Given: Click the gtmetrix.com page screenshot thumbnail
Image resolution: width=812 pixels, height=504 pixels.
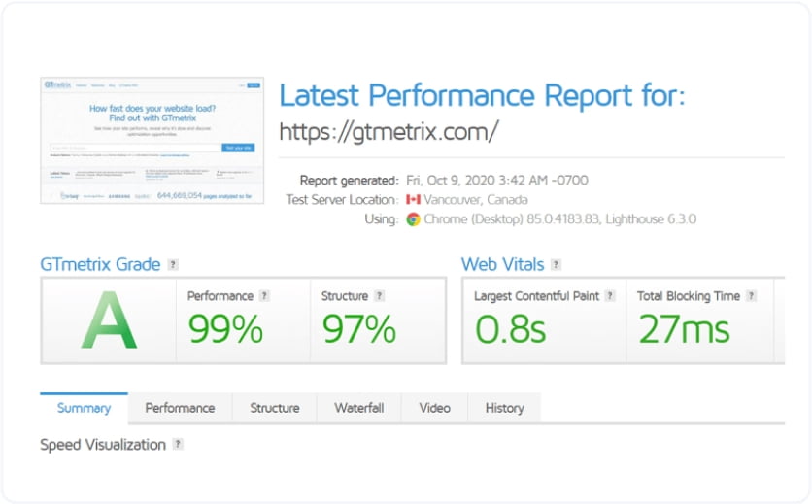Looking at the screenshot, I should click(152, 141).
